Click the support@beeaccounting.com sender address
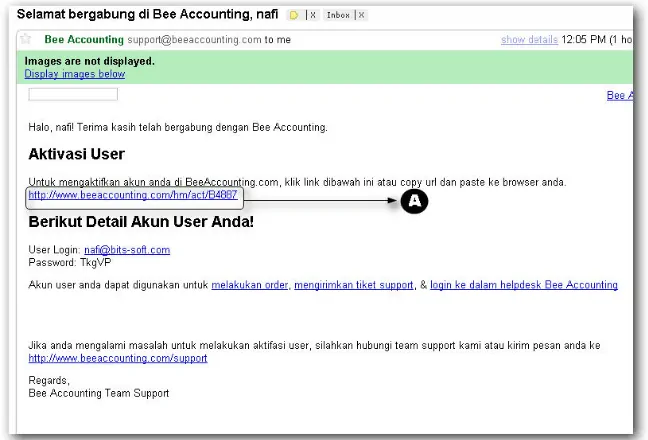This screenshot has width=648, height=440. click(194, 40)
